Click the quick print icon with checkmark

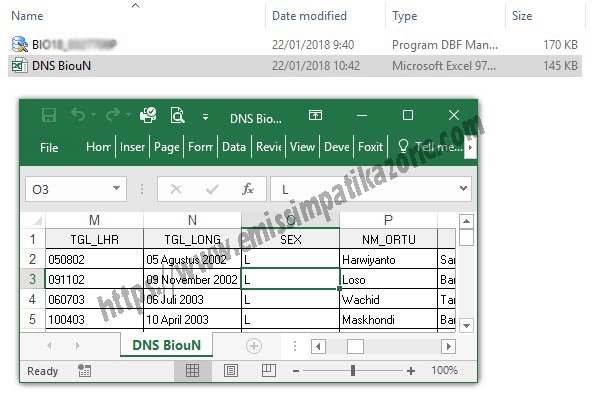(x=148, y=115)
